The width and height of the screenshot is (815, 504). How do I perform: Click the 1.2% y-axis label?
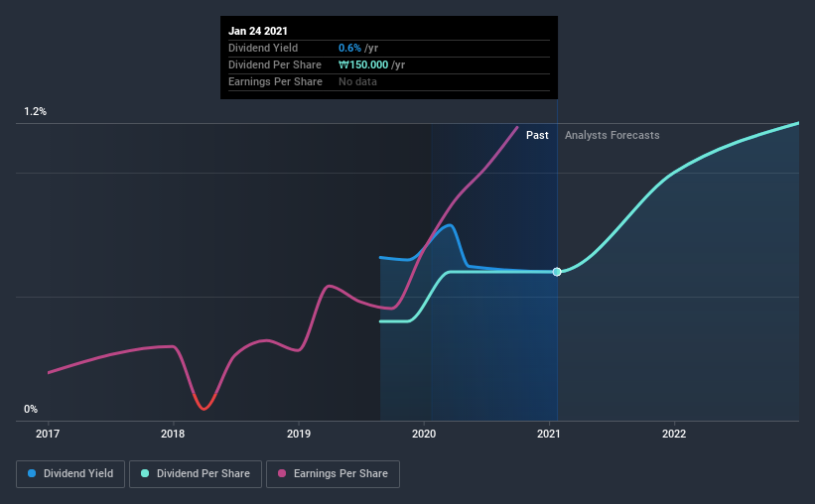(x=35, y=112)
